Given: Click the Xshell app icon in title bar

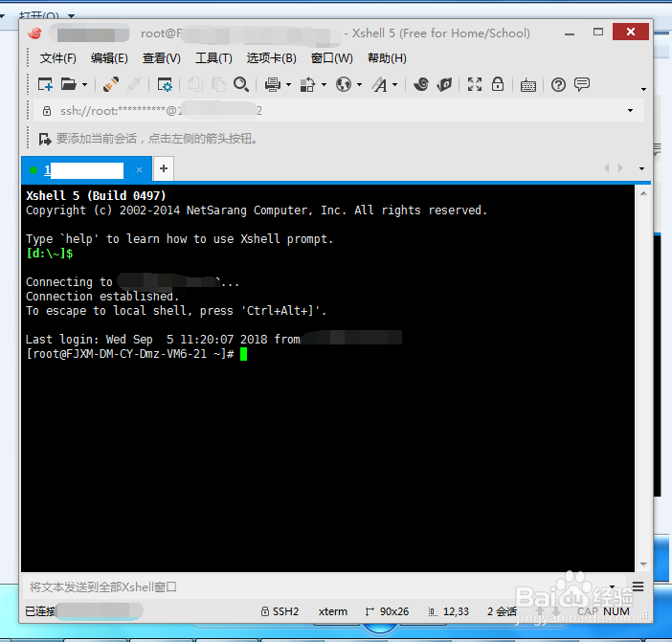Looking at the screenshot, I should tap(35, 33).
